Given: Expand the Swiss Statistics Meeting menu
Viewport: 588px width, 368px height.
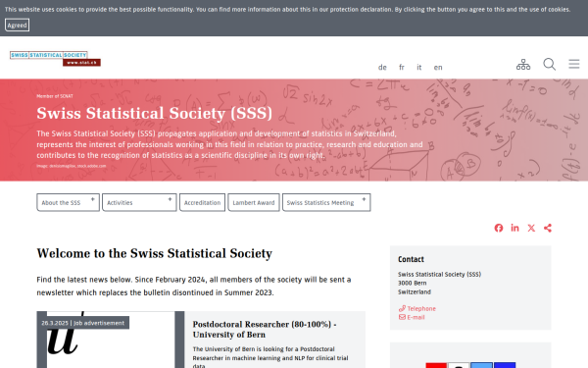Looking at the screenshot, I should (326, 202).
